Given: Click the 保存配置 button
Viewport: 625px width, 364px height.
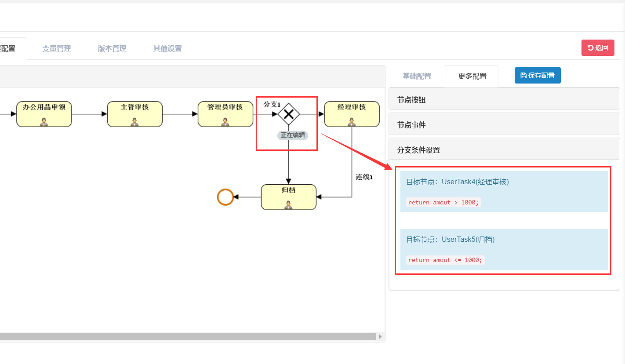Looking at the screenshot, I should coord(538,75).
